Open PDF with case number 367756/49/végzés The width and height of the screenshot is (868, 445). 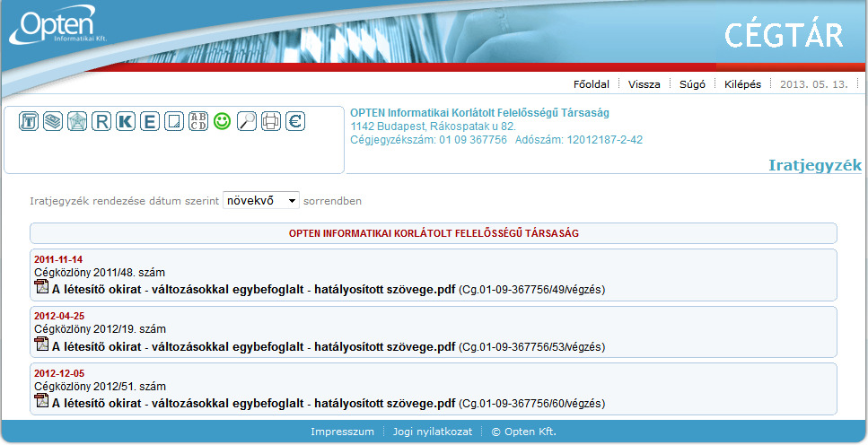point(253,289)
